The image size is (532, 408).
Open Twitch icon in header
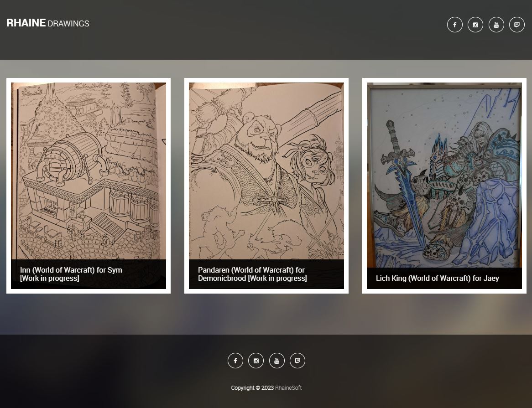[517, 25]
